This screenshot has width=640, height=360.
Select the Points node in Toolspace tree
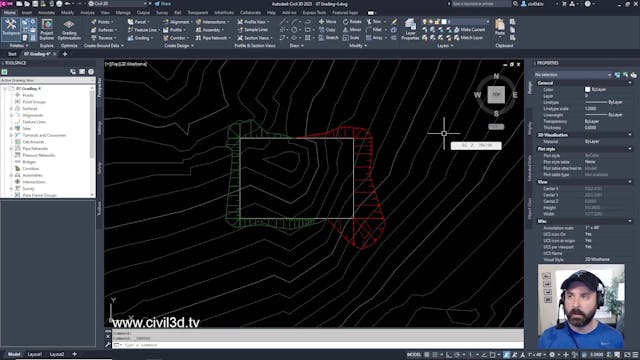tap(28, 95)
